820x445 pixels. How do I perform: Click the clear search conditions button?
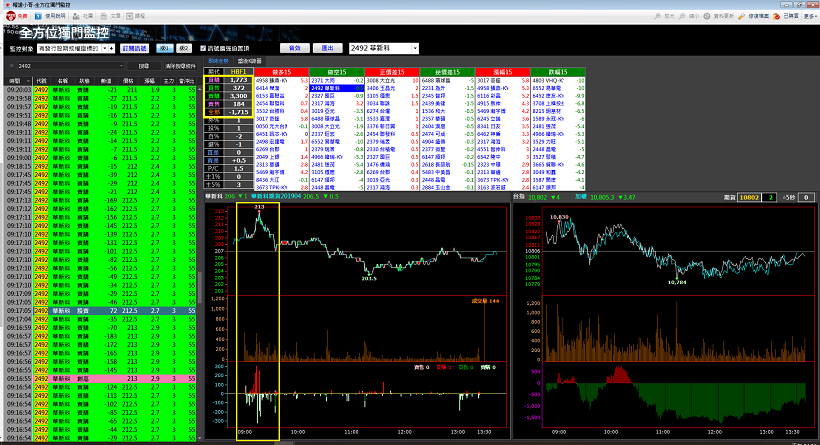point(180,66)
